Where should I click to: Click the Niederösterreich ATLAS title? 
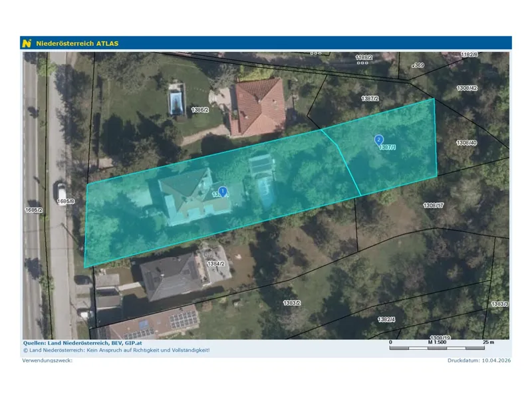tap(77, 43)
